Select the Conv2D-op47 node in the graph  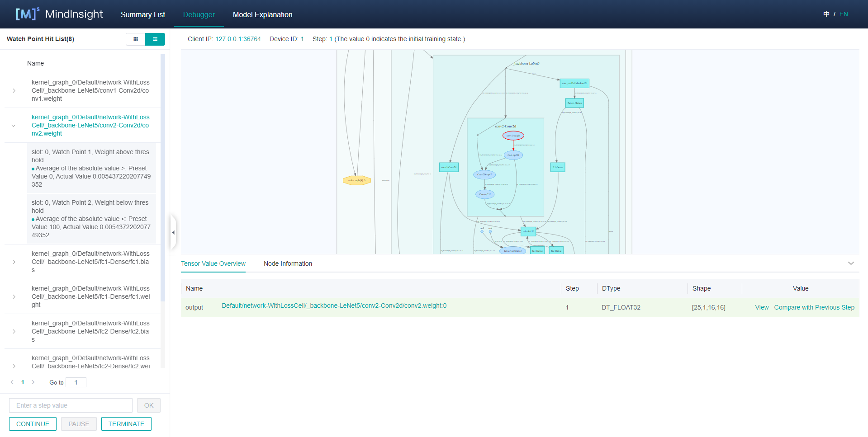tap(484, 174)
